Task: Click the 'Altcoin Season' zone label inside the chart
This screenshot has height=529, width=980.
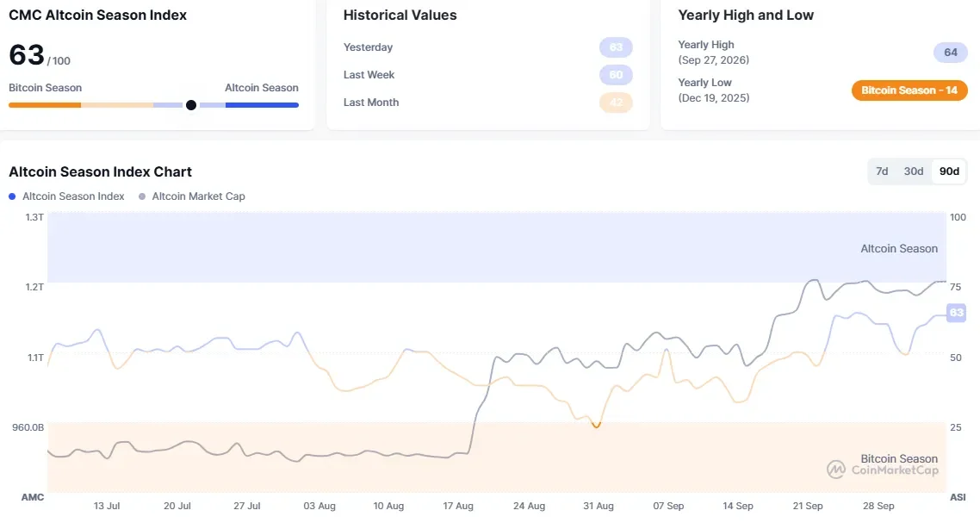Action: click(899, 249)
